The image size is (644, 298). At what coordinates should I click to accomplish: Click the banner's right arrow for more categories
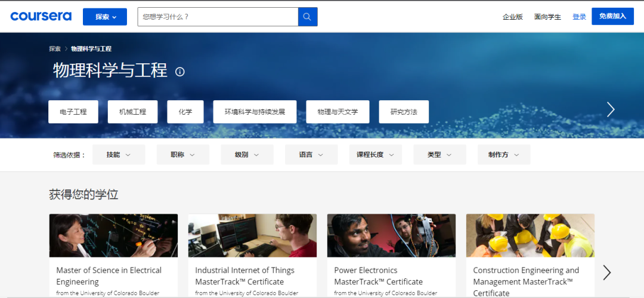(x=611, y=109)
